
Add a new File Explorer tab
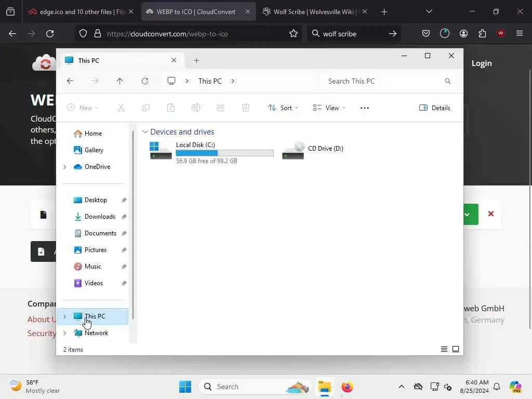pos(196,61)
